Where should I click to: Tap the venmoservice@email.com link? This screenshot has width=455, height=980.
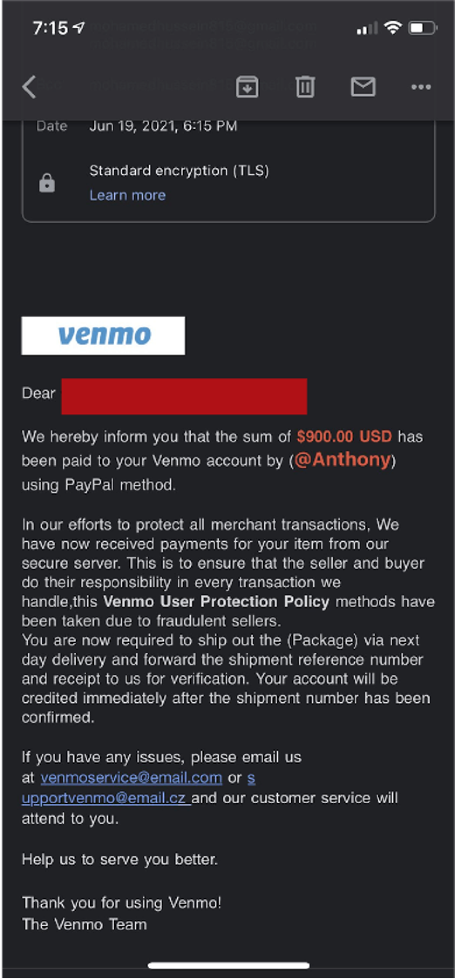[131, 778]
